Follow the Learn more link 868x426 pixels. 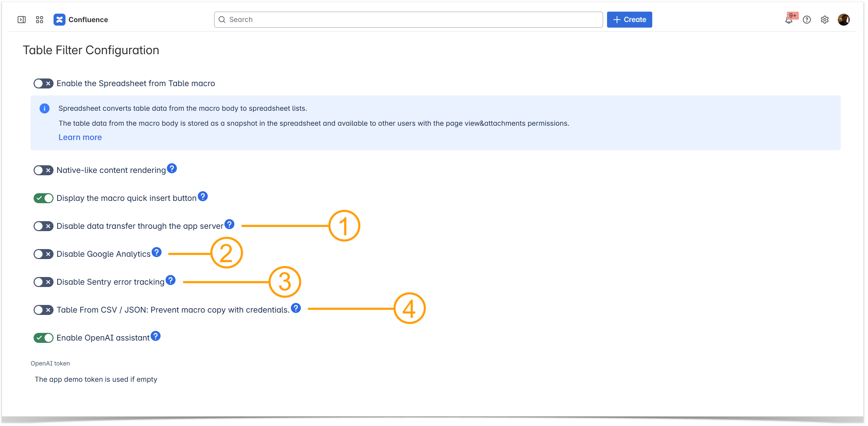pyautogui.click(x=80, y=137)
